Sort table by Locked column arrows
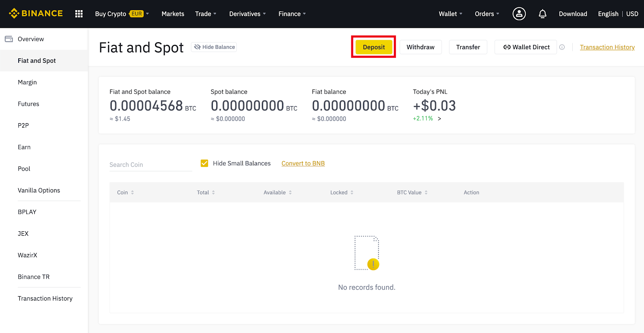 352,192
